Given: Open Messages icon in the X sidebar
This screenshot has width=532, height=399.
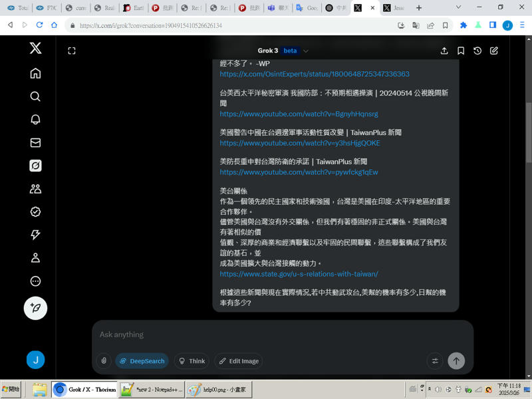Looking at the screenshot, I should (35, 142).
